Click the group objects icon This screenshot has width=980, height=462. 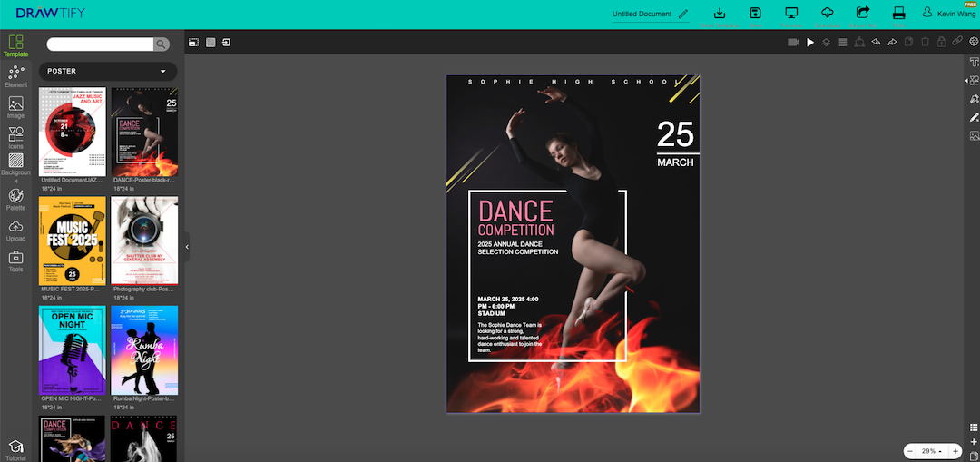tap(859, 43)
